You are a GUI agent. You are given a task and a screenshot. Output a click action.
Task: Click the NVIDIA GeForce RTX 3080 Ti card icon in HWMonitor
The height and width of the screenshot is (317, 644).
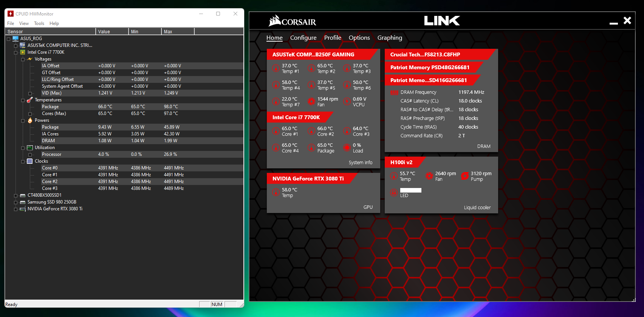(x=23, y=209)
